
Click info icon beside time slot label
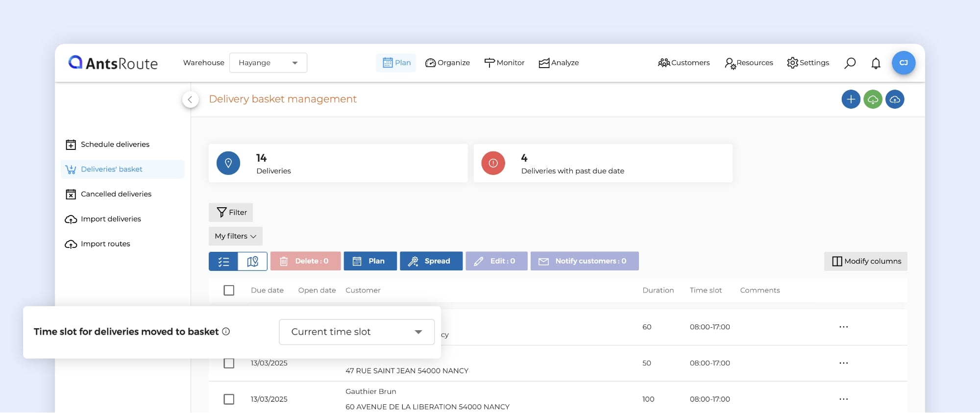pos(226,332)
